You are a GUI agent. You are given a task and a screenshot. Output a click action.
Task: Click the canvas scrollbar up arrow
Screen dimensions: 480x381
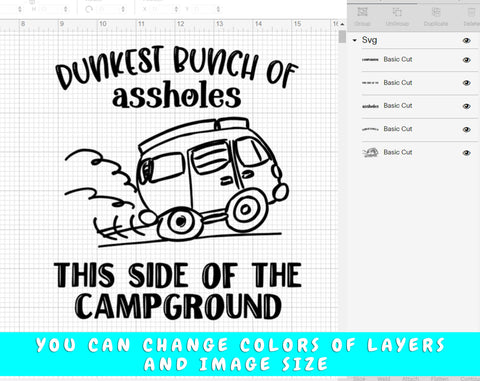pos(342,24)
